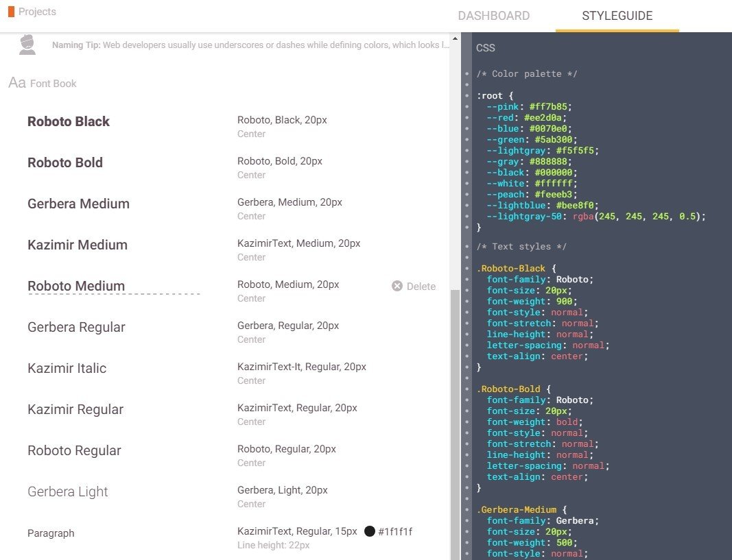Image resolution: width=732 pixels, height=560 pixels.
Task: Click the '--white: #ffffff;' code line
Action: click(x=532, y=183)
